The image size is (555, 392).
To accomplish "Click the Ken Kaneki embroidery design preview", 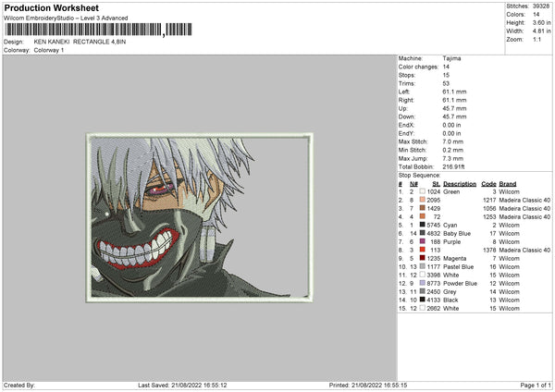I will pos(200,217).
